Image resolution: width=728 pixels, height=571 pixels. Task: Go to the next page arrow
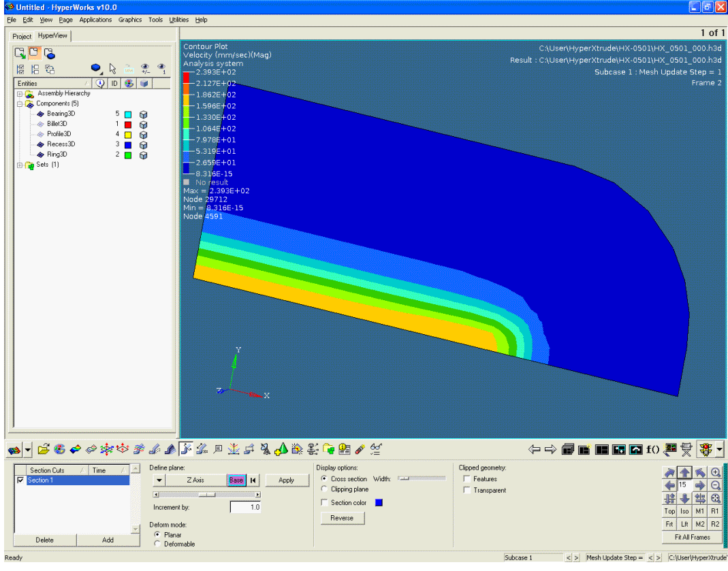(550, 449)
